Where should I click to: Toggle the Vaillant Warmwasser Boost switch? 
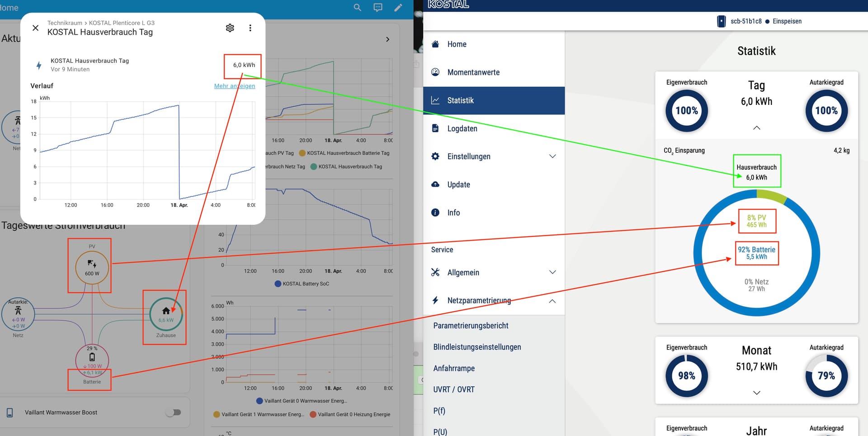coord(173,412)
